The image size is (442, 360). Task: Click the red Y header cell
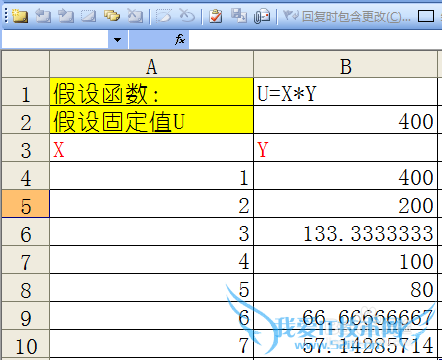click(x=346, y=148)
